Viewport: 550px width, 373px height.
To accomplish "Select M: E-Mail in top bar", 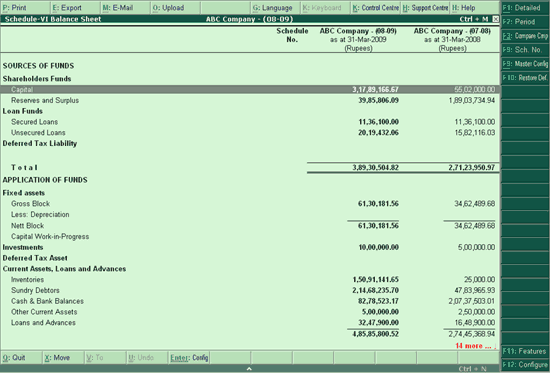I will tap(125, 8).
